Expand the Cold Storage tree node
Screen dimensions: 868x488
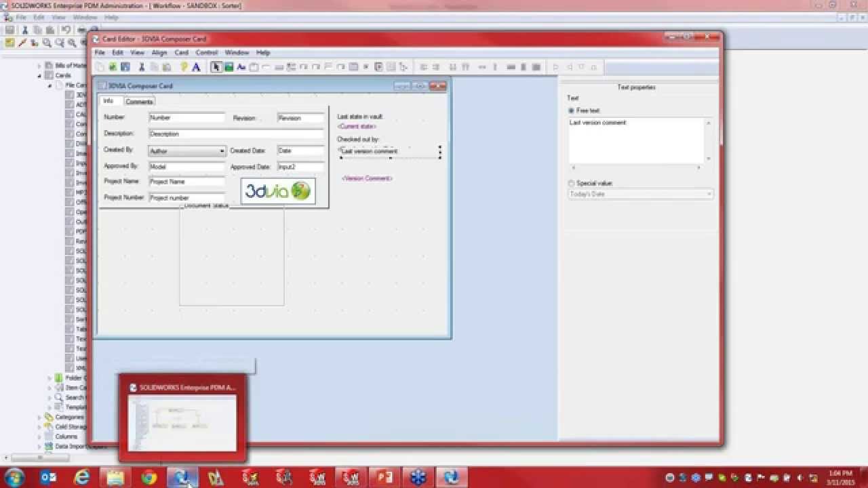39,427
